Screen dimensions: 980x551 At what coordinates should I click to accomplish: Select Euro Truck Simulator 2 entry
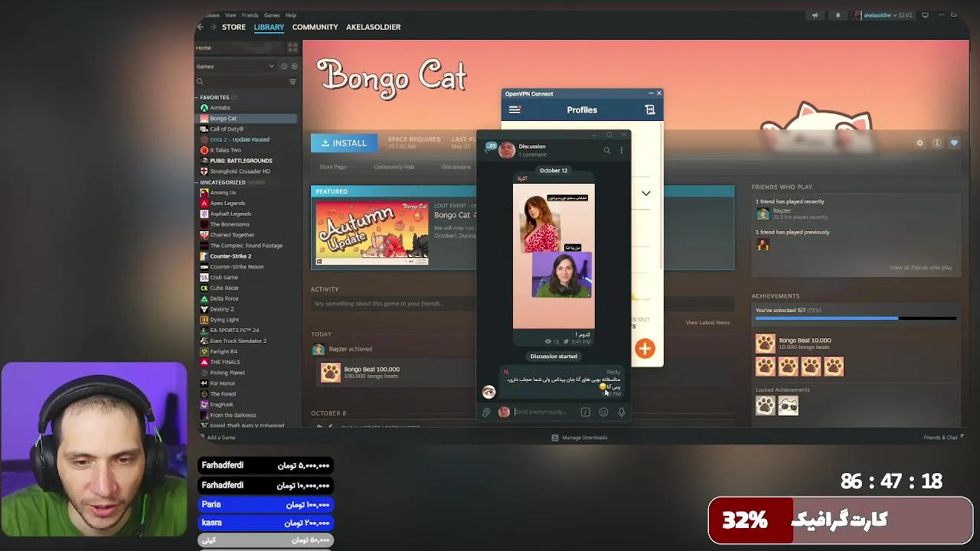[x=238, y=341]
